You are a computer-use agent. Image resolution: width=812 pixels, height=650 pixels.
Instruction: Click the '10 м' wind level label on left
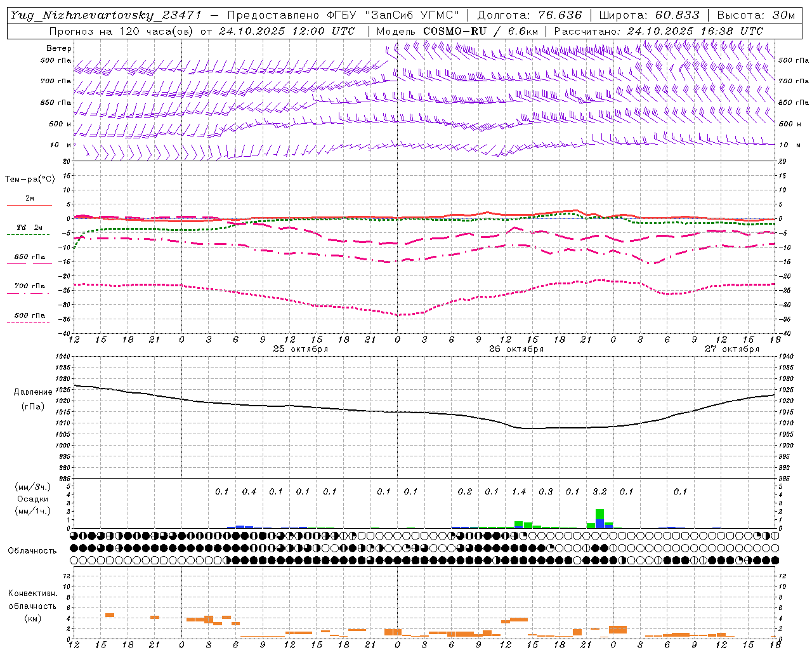point(61,145)
